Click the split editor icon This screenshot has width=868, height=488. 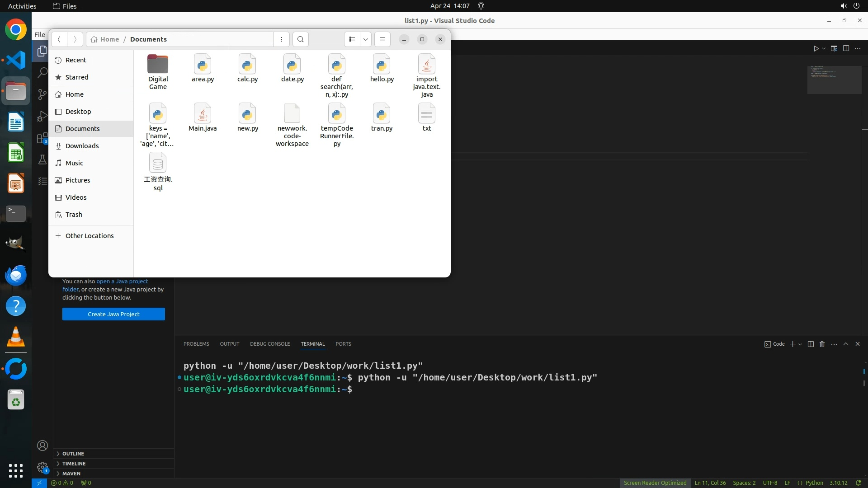pyautogui.click(x=846, y=48)
